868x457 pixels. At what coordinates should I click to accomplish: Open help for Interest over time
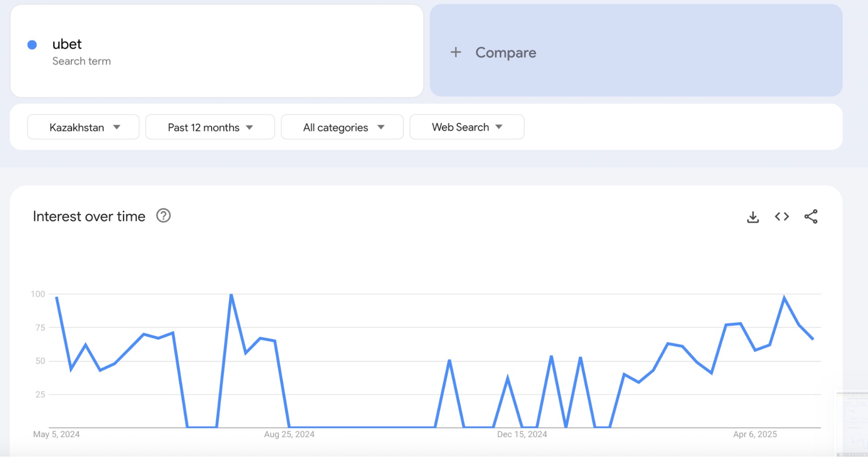click(163, 216)
